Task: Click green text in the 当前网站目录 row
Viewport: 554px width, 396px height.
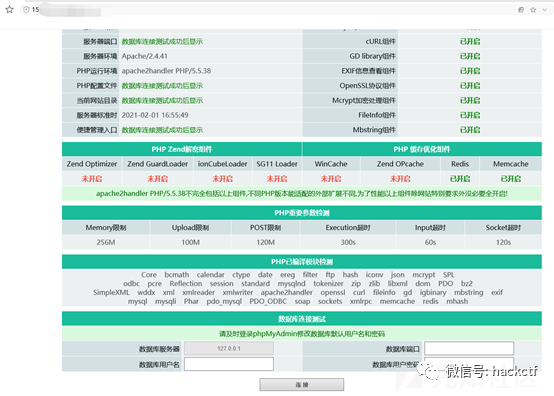Action: [162, 100]
